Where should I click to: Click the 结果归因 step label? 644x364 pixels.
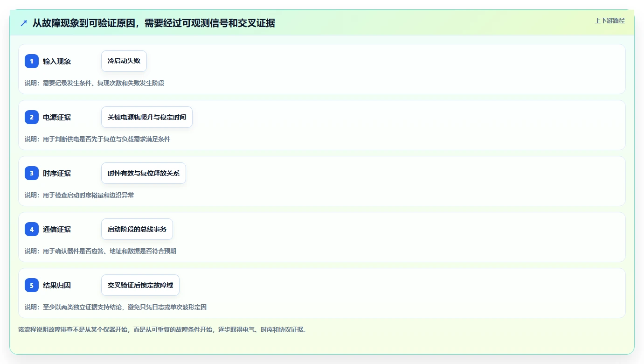(x=57, y=285)
